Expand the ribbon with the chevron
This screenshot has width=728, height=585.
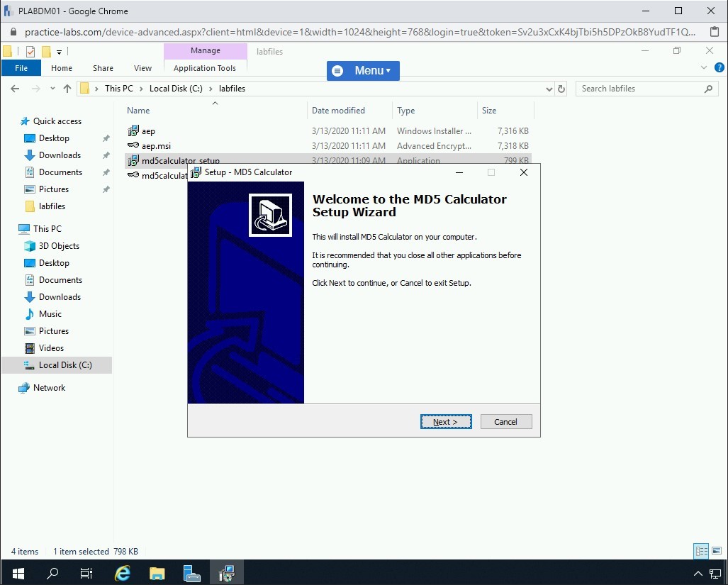(704, 68)
